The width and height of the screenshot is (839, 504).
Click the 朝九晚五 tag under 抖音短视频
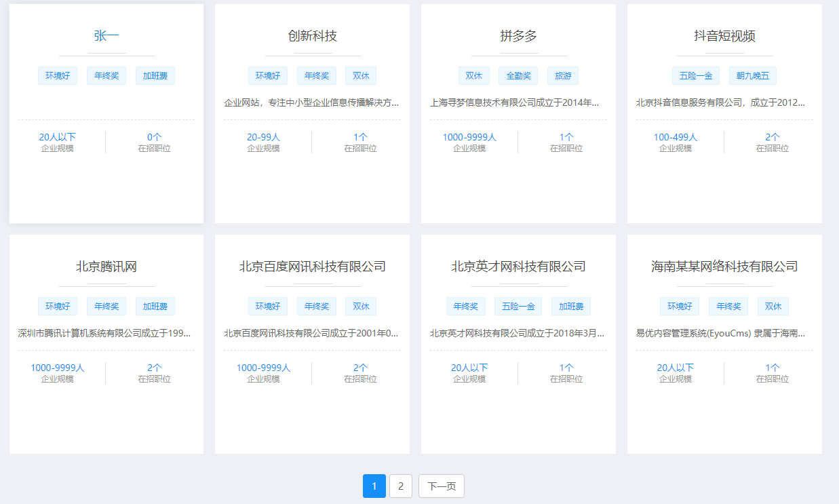coord(753,76)
